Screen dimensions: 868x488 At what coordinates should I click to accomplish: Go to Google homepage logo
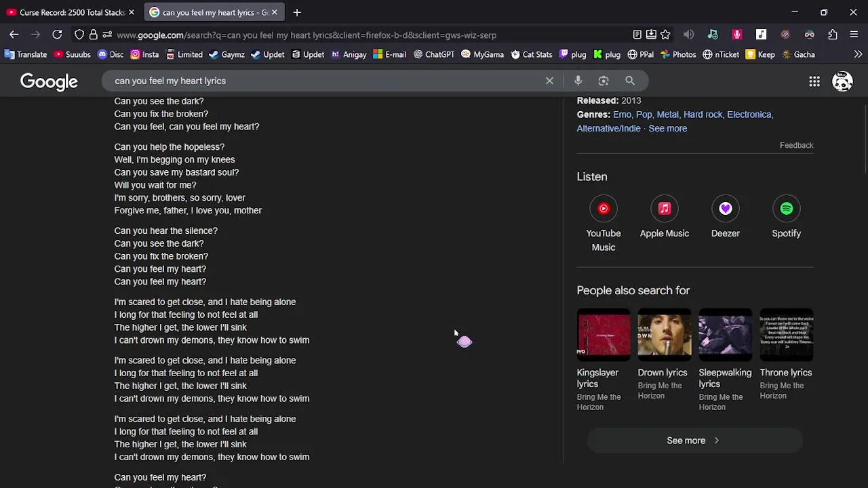click(x=49, y=81)
